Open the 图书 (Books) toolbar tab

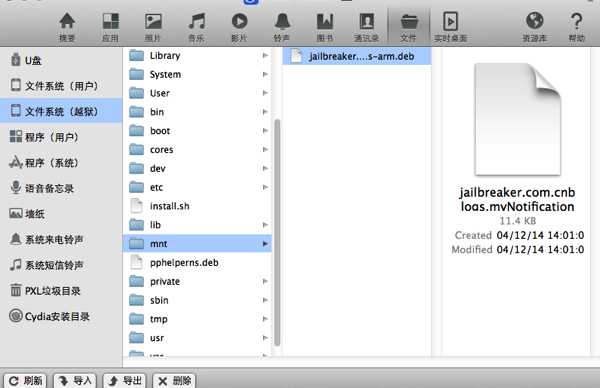325,27
